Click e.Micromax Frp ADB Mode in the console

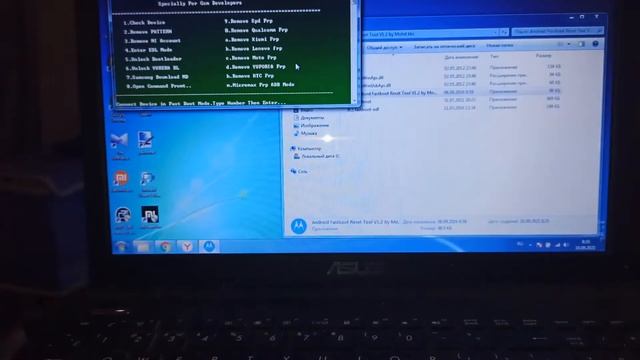[x=260, y=84]
